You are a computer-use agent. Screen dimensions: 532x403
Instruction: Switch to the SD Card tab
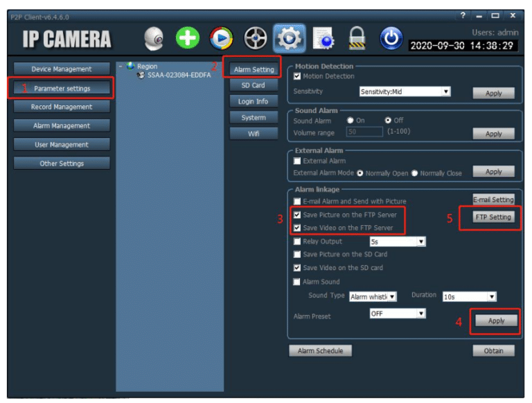click(253, 85)
